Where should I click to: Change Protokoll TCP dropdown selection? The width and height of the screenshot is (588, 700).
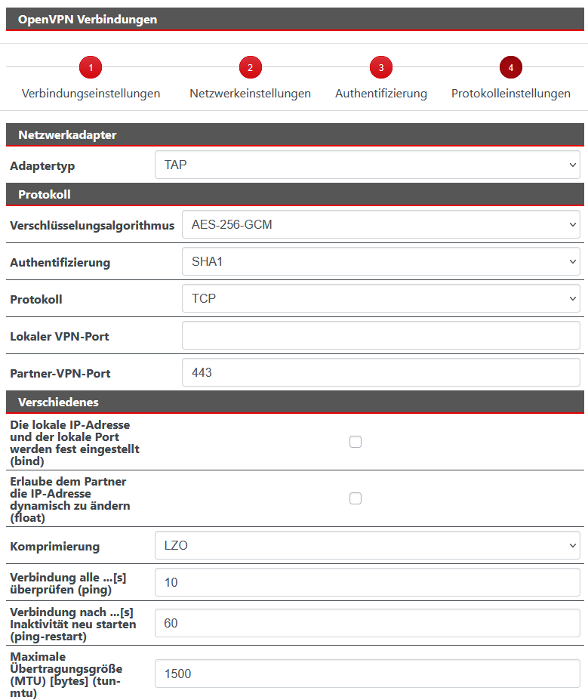380,298
